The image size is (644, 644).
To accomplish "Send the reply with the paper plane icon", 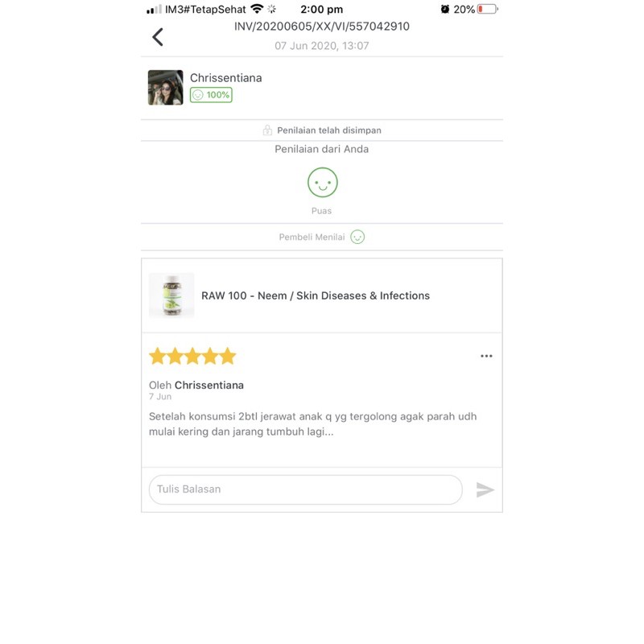I will pos(485,489).
